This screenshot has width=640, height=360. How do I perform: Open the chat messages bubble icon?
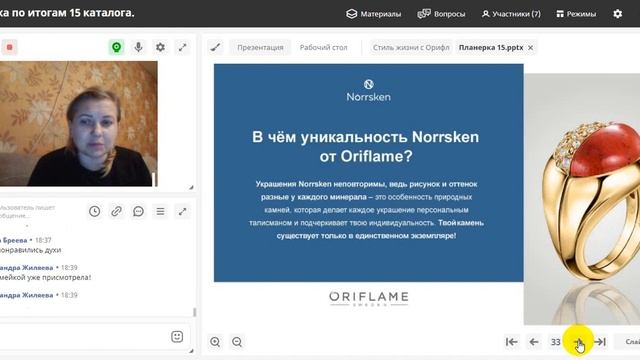tap(138, 211)
